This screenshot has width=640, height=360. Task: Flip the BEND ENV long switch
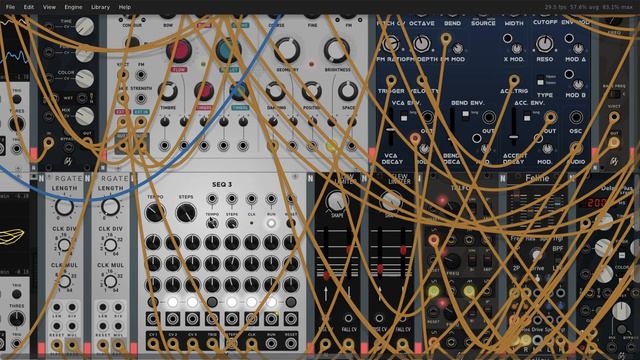(x=465, y=115)
